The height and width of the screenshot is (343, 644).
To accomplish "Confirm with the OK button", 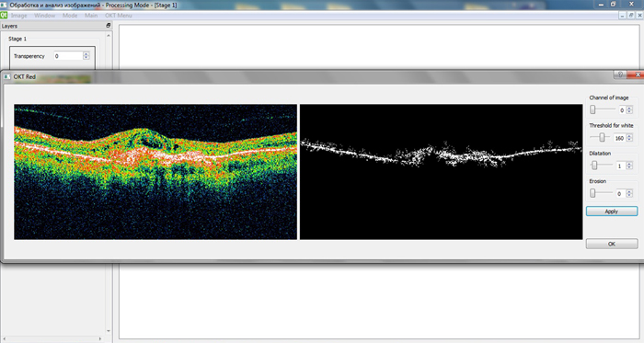I will pyautogui.click(x=612, y=244).
